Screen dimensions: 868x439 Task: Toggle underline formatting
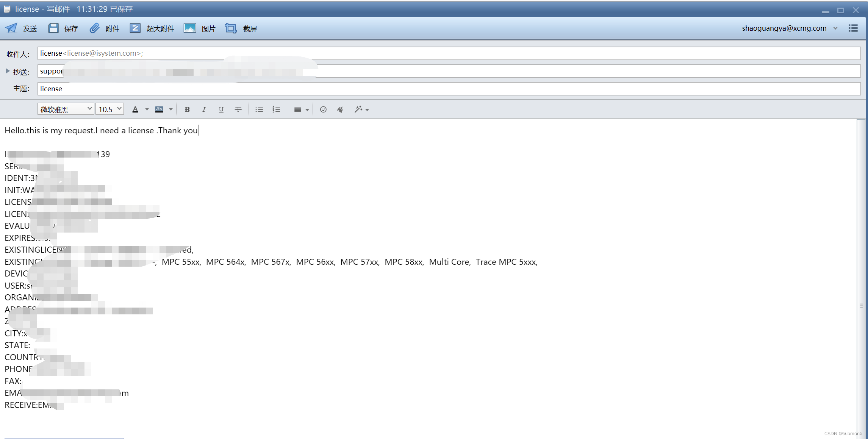(x=221, y=109)
